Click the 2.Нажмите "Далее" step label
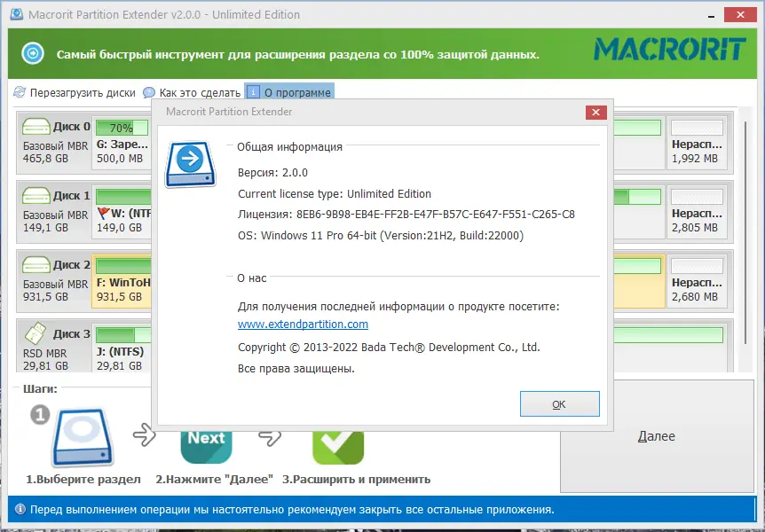This screenshot has height=532, width=765. pyautogui.click(x=214, y=480)
